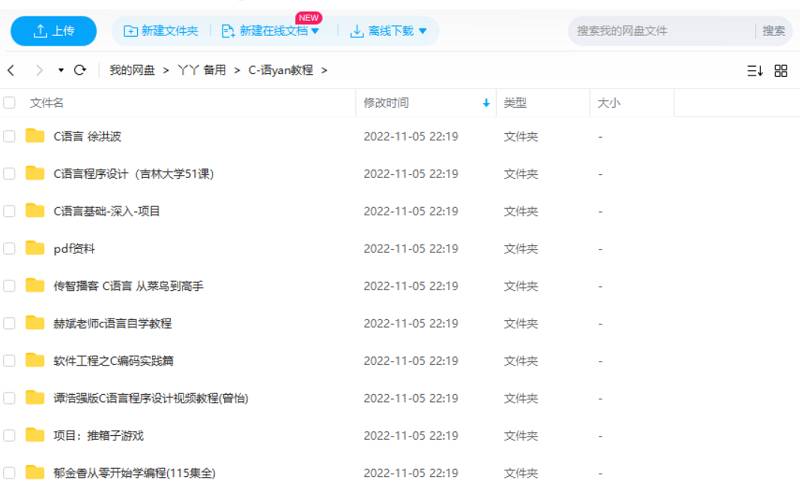Viewport: 800px width, 489px height.
Task: Toggle the select-all checkbox in header
Action: [10, 103]
